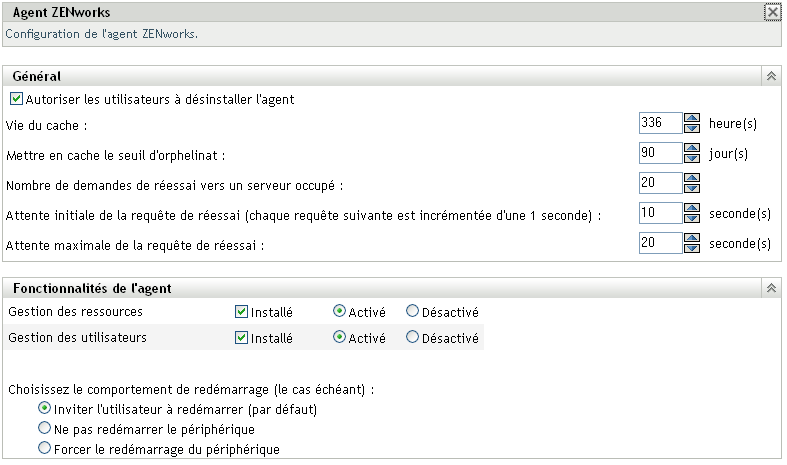Viewport: 787px width, 465px height.
Task: Increase the seuil d'orphelinat days value
Action: click(x=691, y=148)
